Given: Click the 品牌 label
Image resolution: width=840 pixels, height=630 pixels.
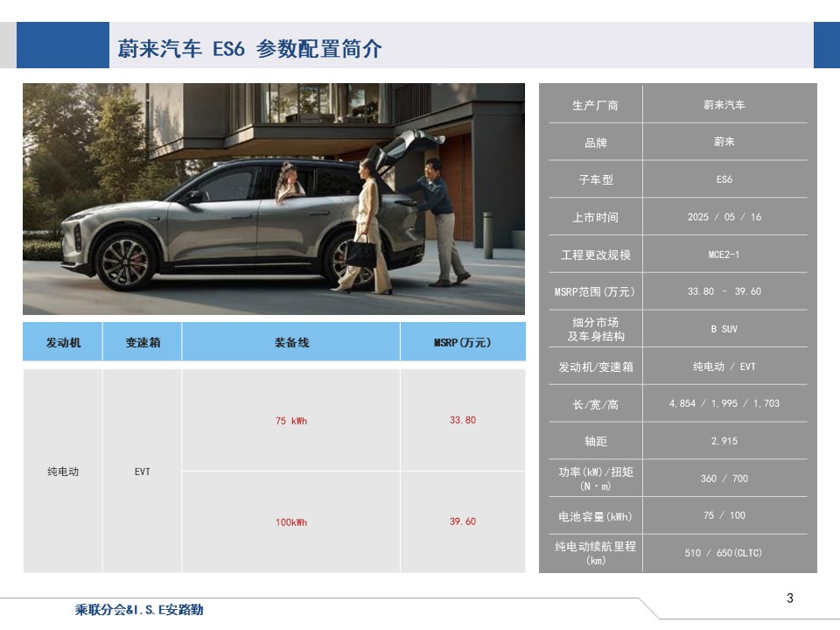Looking at the screenshot, I should 595,143.
